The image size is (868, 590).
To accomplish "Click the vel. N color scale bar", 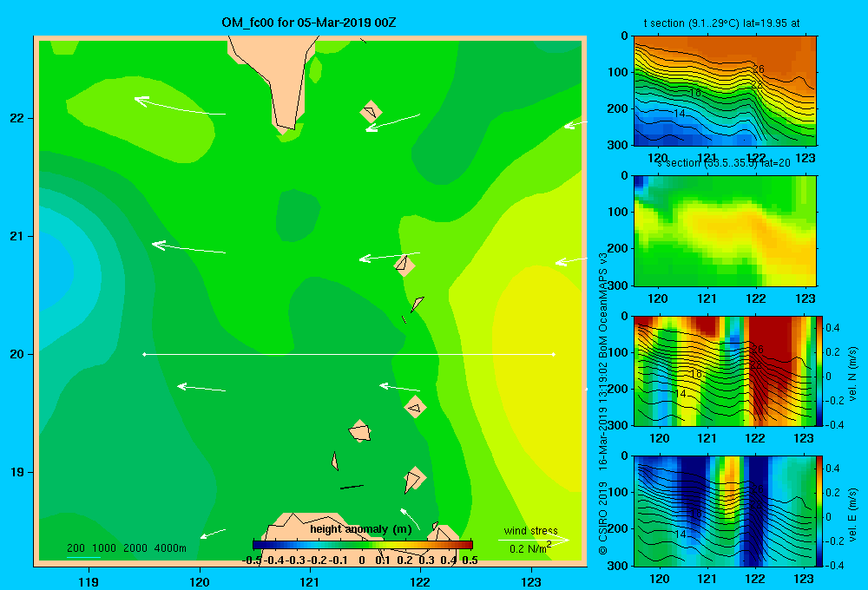I will click(x=820, y=370).
